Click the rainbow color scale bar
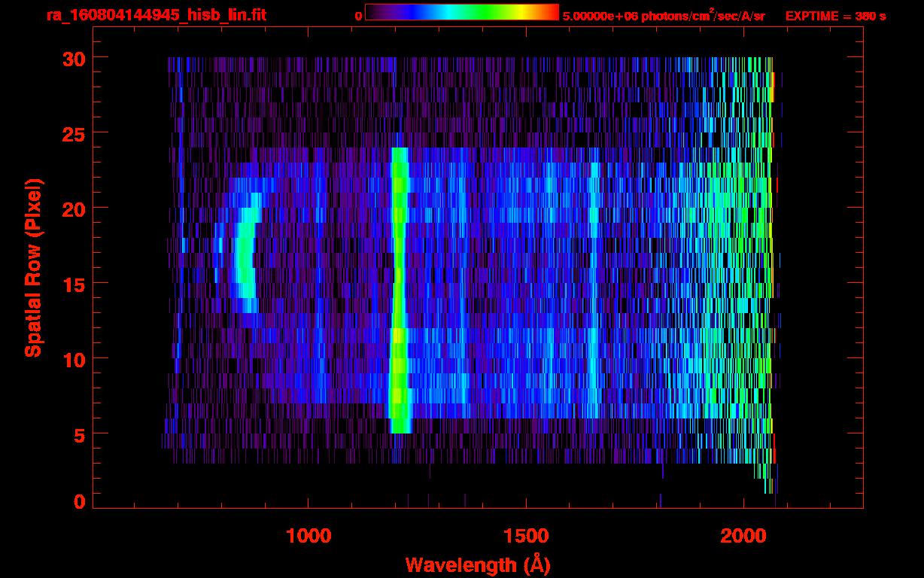This screenshot has height=578, width=924. coord(462,12)
